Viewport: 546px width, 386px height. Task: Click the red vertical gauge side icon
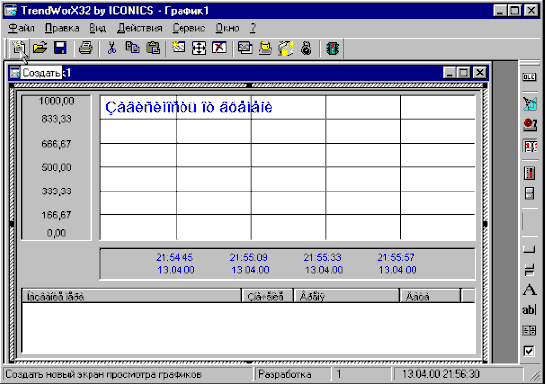tap(529, 173)
